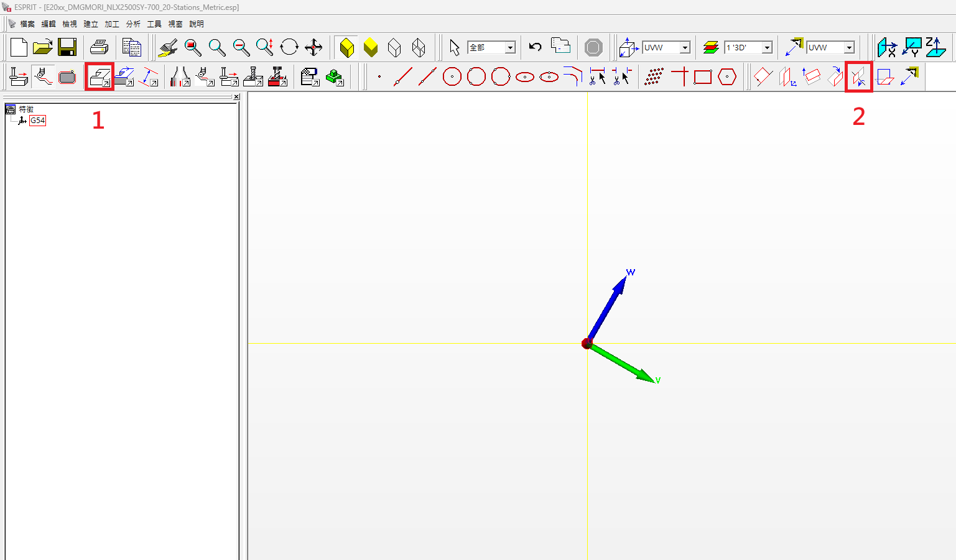Choose the point array tool
Viewport: 956px width, 560px height.
pyautogui.click(x=654, y=77)
